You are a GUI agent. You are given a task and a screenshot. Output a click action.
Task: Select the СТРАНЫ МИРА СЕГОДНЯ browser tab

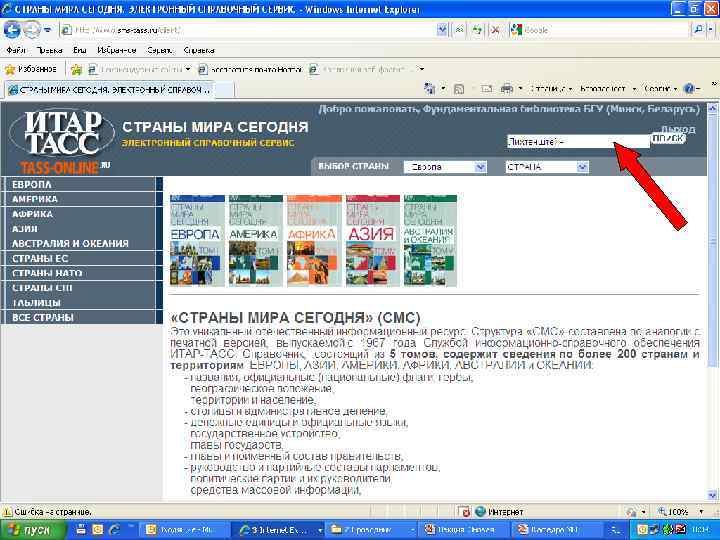[x=108, y=90]
